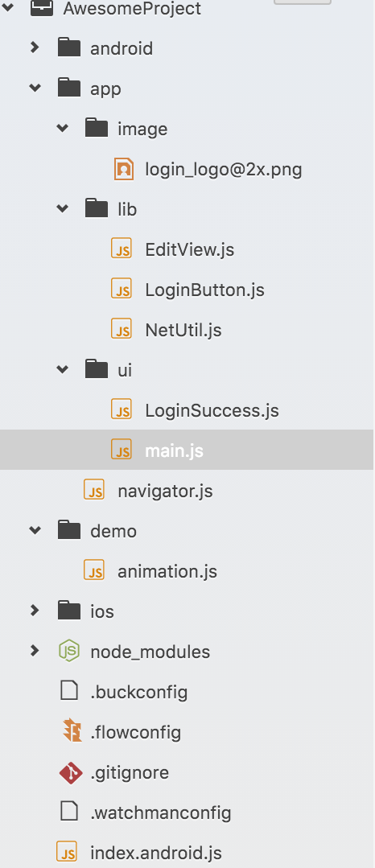This screenshot has width=375, height=868.
Task: Click the JS icon beside animation.js
Action: [x=94, y=570]
